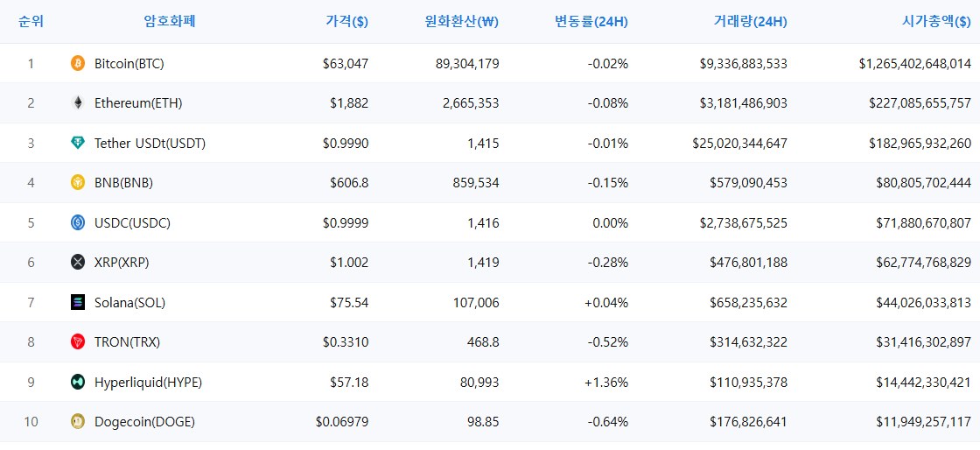Select Bitcoin price $63,047
This screenshot has width=980, height=450.
[346, 64]
